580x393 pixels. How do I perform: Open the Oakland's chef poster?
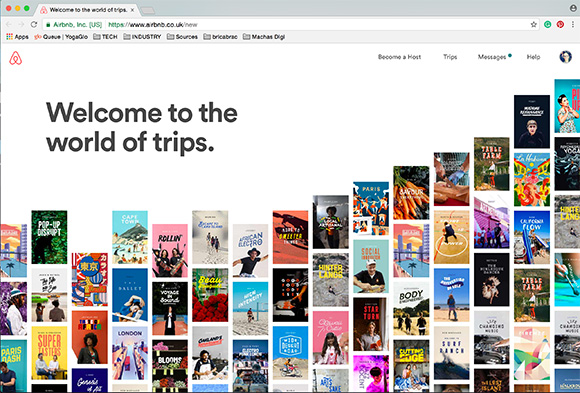click(x=210, y=353)
